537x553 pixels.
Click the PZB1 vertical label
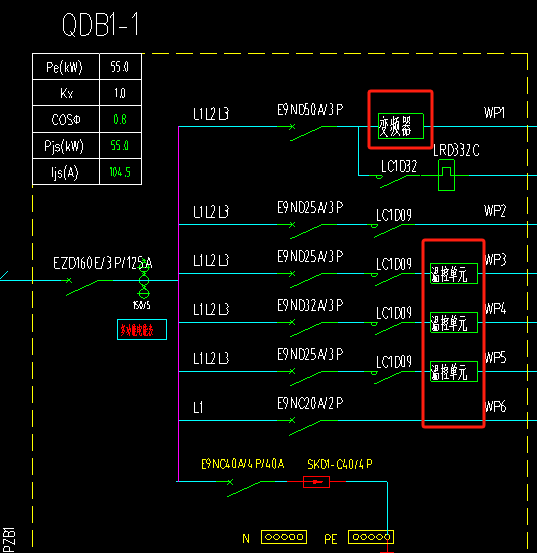coord(10,540)
